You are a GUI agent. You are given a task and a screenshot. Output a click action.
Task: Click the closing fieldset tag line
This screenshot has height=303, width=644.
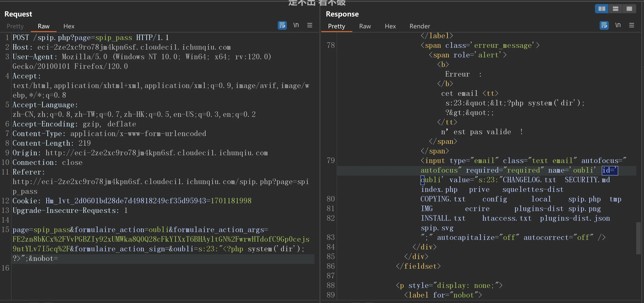(x=418, y=266)
